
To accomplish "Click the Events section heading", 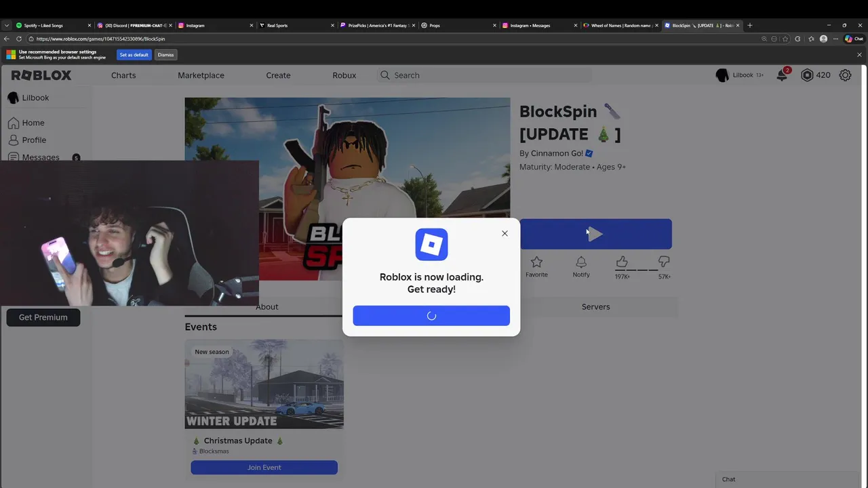I will coord(201,327).
